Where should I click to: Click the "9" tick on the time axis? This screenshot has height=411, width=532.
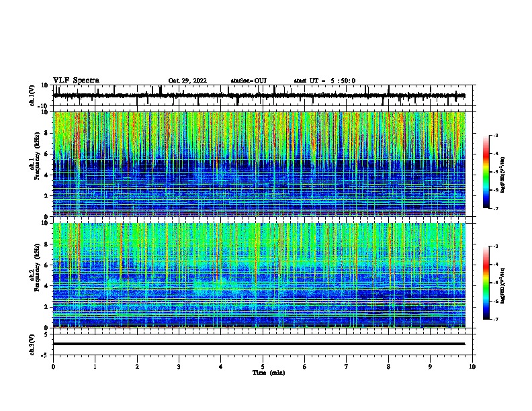(x=430, y=367)
